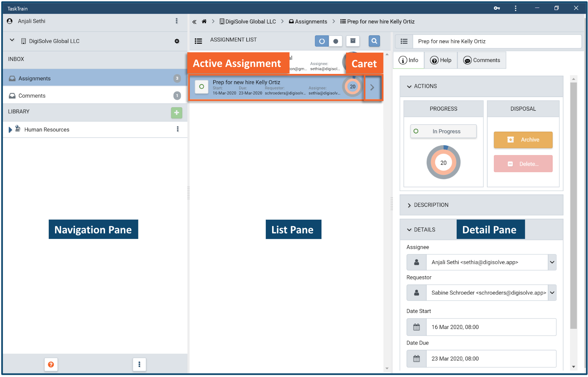
Task: Click Prep for new hire Kelly Ortiz breadcrumb
Action: coord(377,21)
